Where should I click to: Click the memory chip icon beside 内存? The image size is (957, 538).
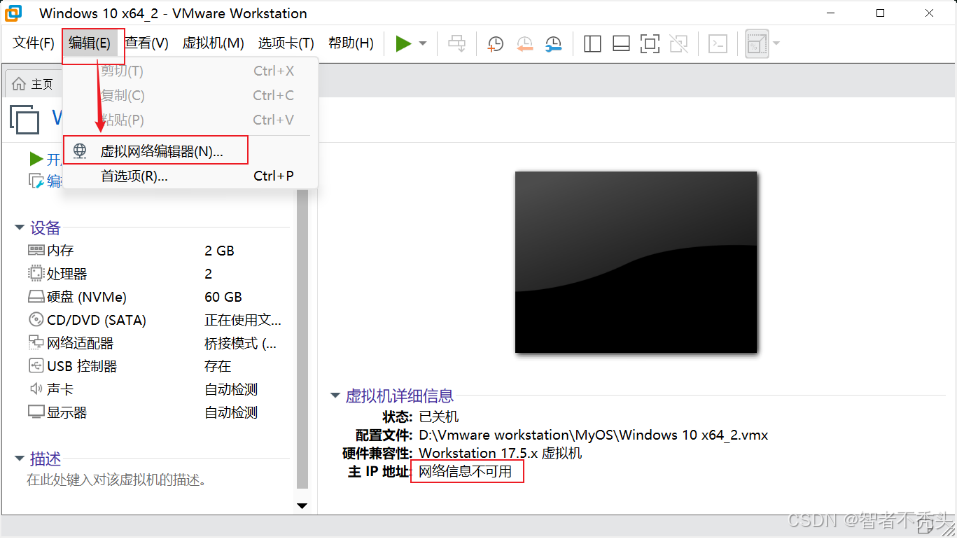click(x=36, y=250)
